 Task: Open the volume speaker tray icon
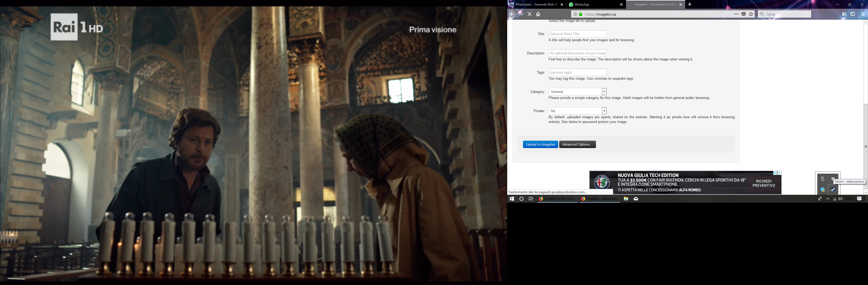(x=840, y=199)
